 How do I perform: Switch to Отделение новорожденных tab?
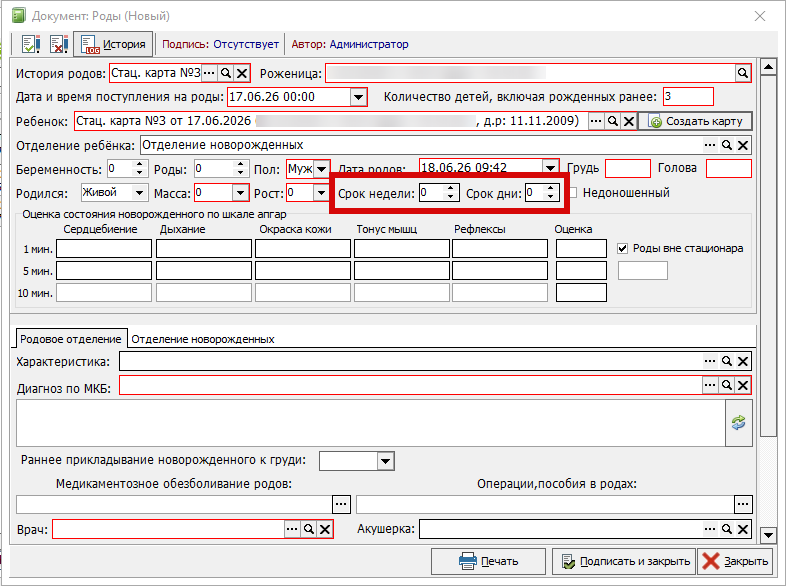(x=203, y=339)
